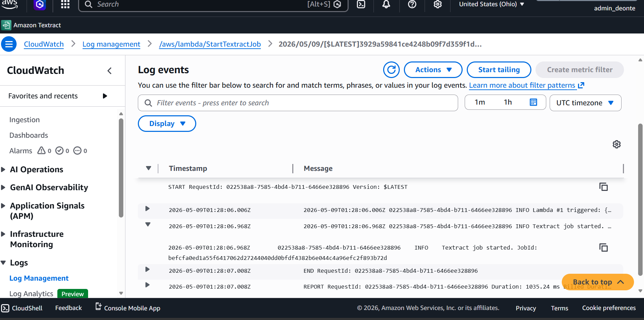Click the Amazon Textract favorite shortcut
644x320 pixels.
click(31, 25)
